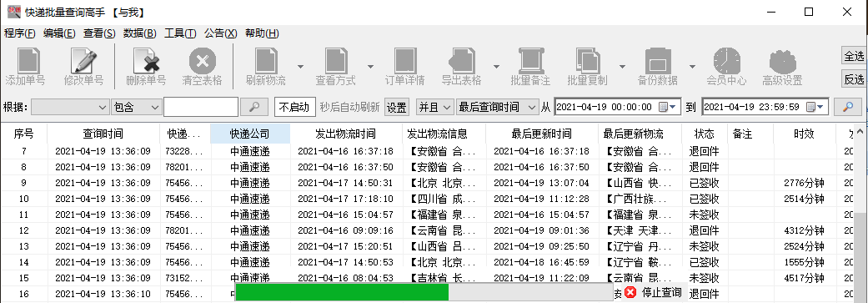Open the 帮助(H) menu
The height and width of the screenshot is (303, 868).
tap(262, 33)
